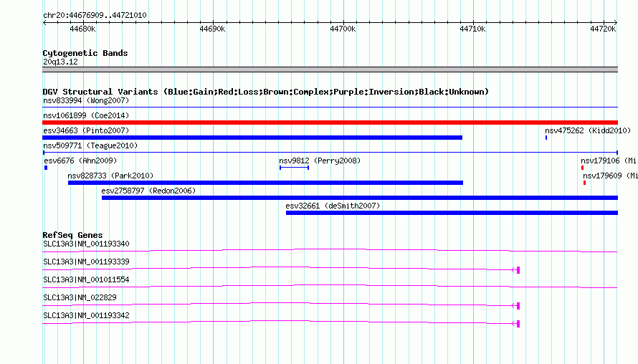Click the blue esv32661 gain bar
Screen dimensions: 638x364
452,213
